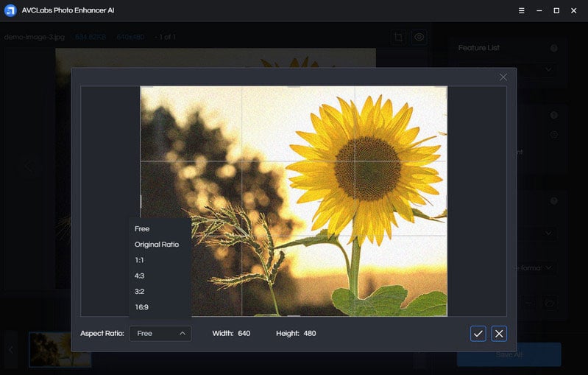Click the demo-image-3.jpg filename in main window
588x375 pixels.
click(35, 37)
